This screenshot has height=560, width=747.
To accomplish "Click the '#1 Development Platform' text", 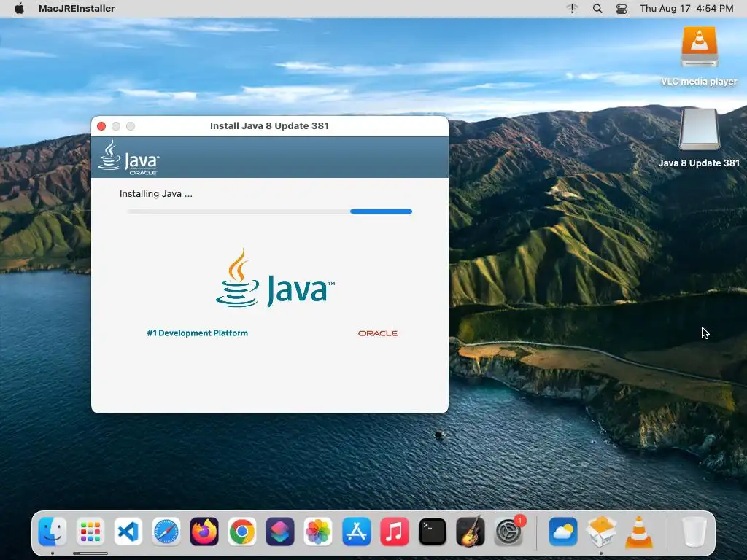I will [197, 332].
